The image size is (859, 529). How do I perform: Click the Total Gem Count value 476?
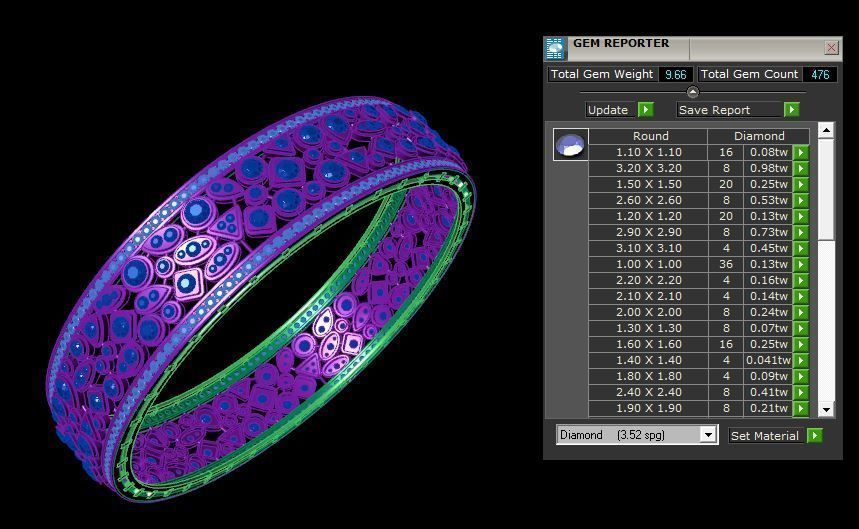pyautogui.click(x=820, y=74)
